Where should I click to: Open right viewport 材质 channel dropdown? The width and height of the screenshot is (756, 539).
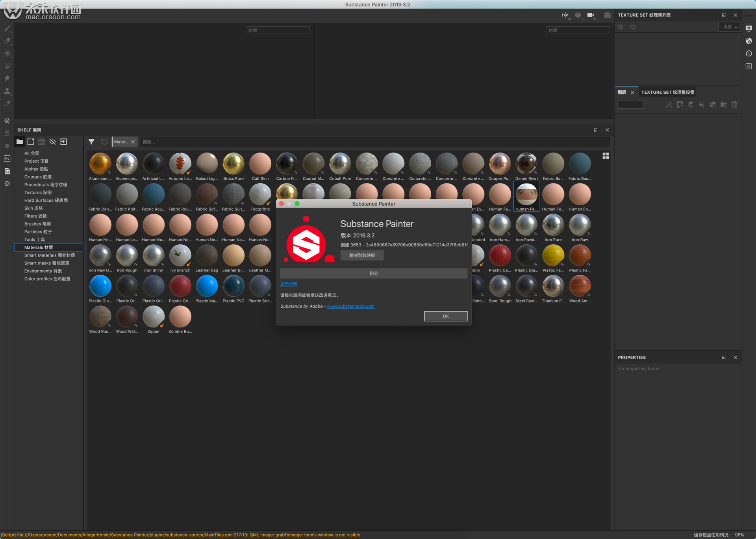[x=578, y=30]
